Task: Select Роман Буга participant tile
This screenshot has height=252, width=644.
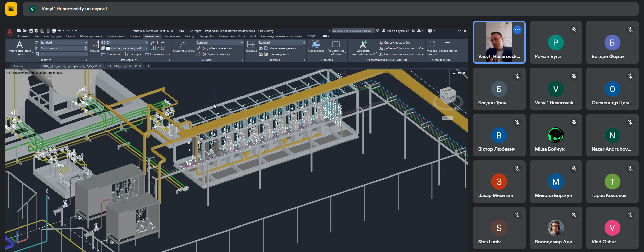Action: (x=556, y=42)
